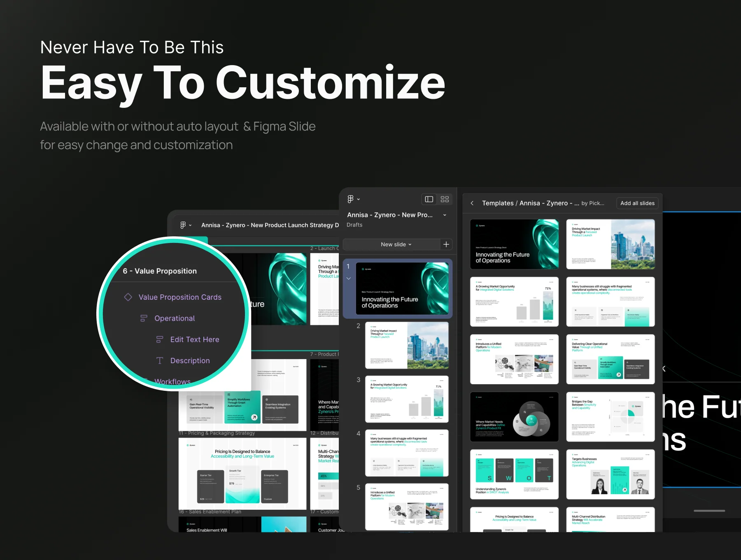The width and height of the screenshot is (741, 560).
Task: Click the text icon beside Description
Action: click(160, 361)
